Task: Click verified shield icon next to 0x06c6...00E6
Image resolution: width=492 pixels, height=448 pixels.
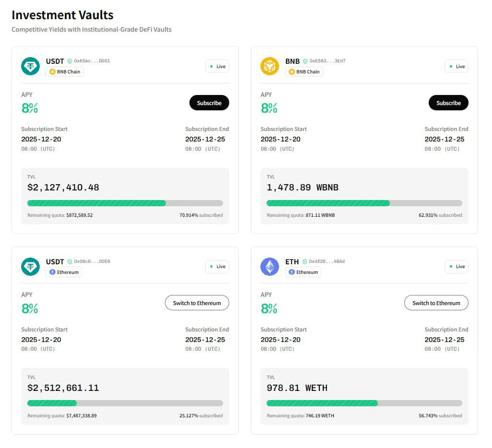Action: coord(70,261)
